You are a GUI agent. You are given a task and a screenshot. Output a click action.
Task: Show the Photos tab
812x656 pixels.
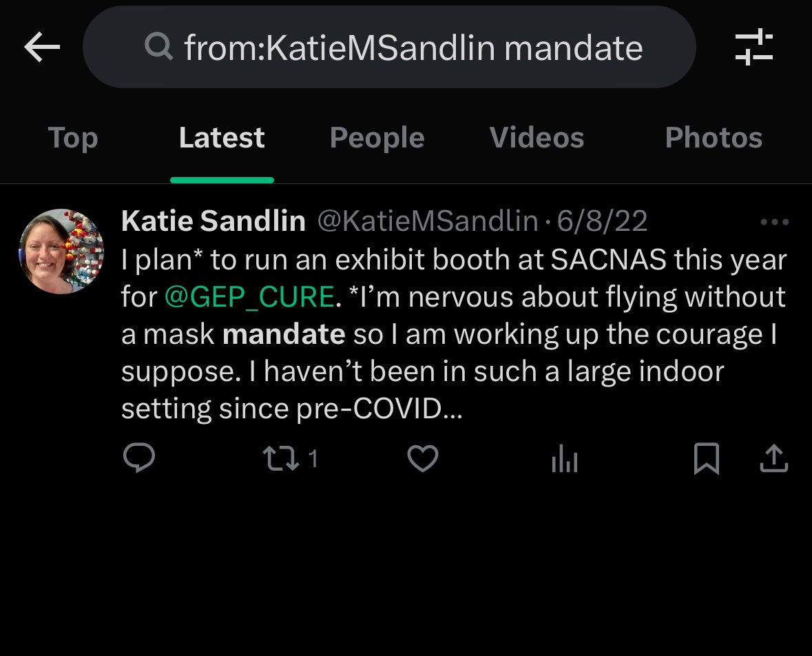pyautogui.click(x=714, y=138)
